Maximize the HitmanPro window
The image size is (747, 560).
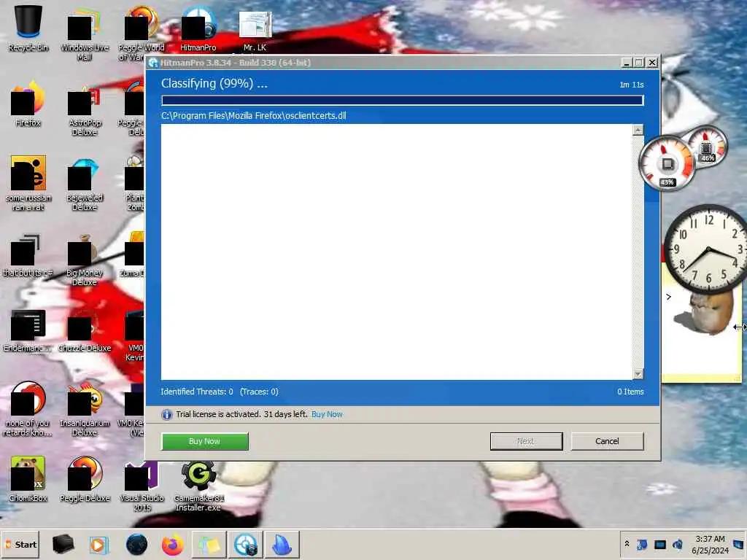pos(639,63)
